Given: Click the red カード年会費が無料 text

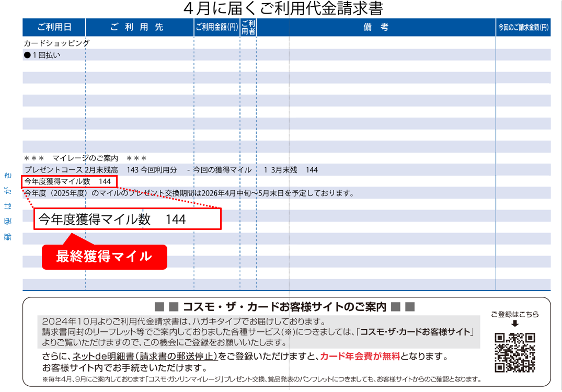Looking at the screenshot, I should click(x=360, y=356).
